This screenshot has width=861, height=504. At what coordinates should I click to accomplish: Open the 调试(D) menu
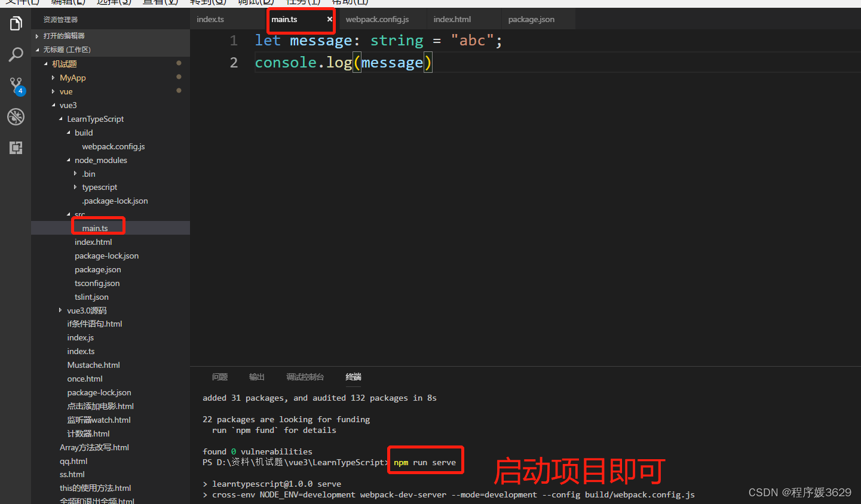[256, 2]
